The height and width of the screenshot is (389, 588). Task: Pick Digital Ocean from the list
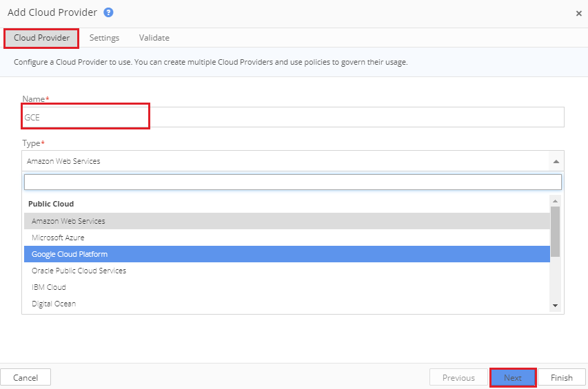[287, 303]
